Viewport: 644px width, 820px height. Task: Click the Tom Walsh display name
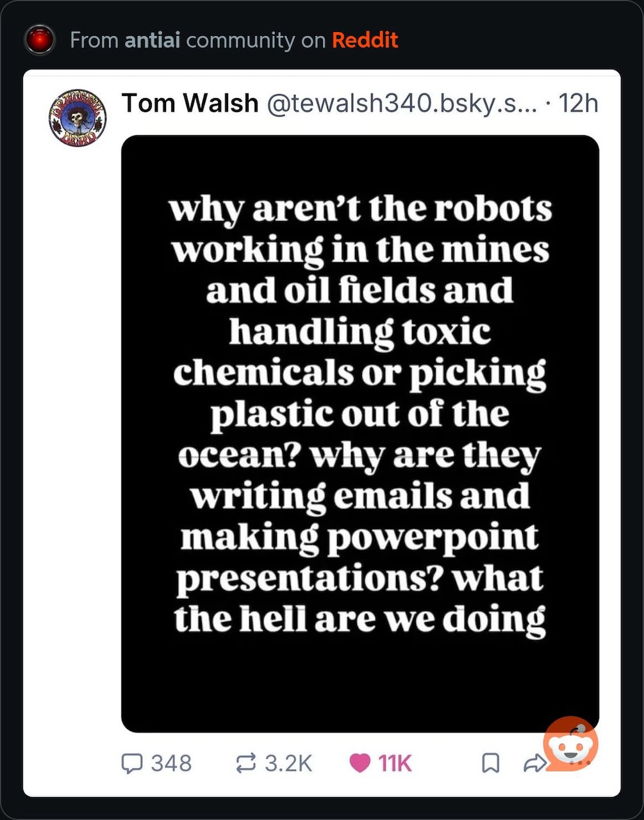tap(190, 102)
